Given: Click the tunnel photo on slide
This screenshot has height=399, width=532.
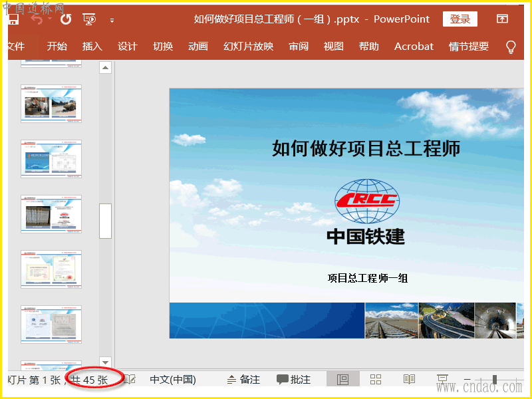Looking at the screenshot, I should click(495, 321).
